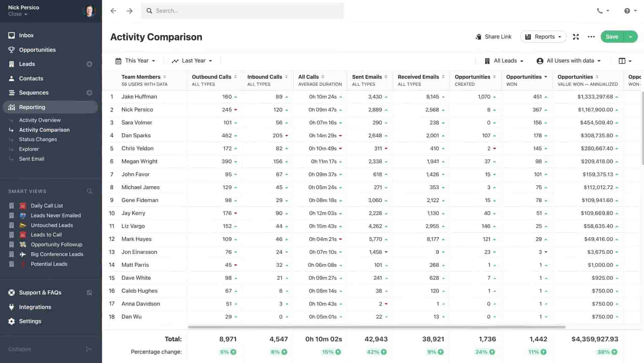644x363 pixels.
Task: Click the column layout toggle icon
Action: (x=622, y=61)
